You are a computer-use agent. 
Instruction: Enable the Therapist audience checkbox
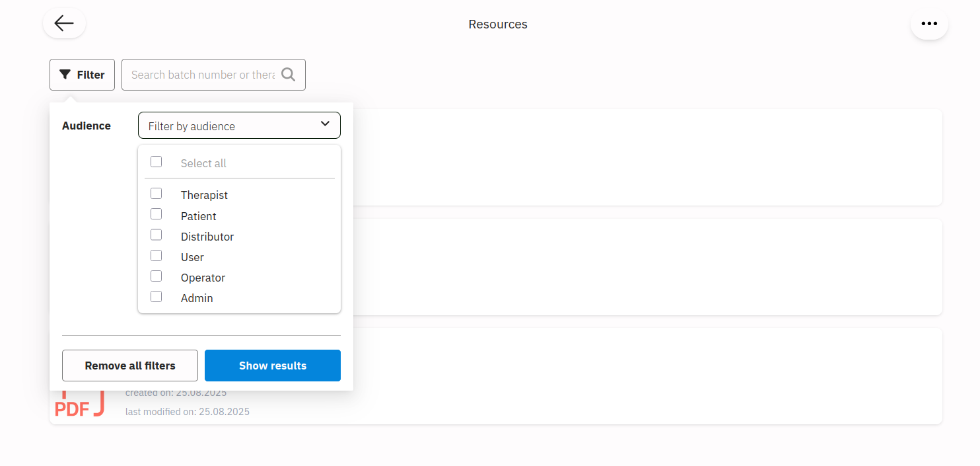pos(157,194)
